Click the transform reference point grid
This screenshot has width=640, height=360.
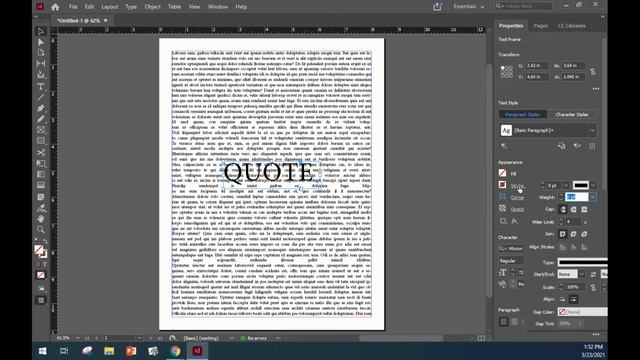(507, 71)
